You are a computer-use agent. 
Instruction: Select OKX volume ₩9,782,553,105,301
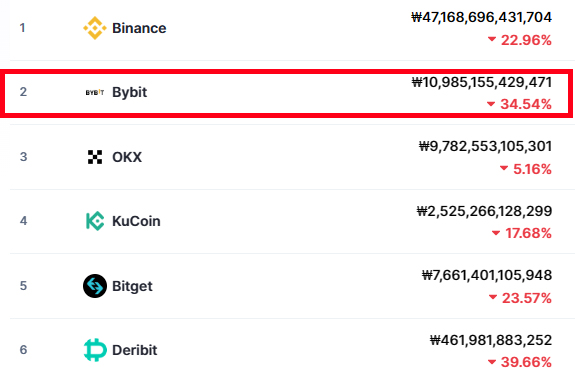486,147
